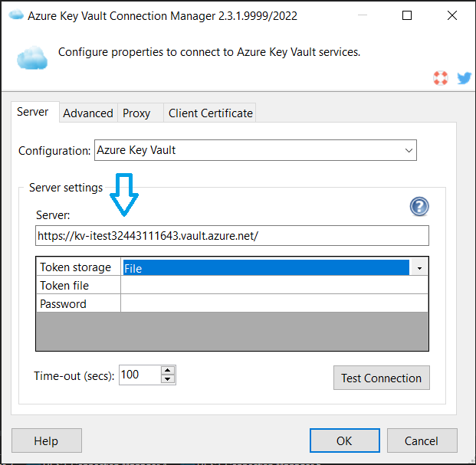Click the Cancel button
Viewport: 476px width, 465px height.
pos(422,440)
